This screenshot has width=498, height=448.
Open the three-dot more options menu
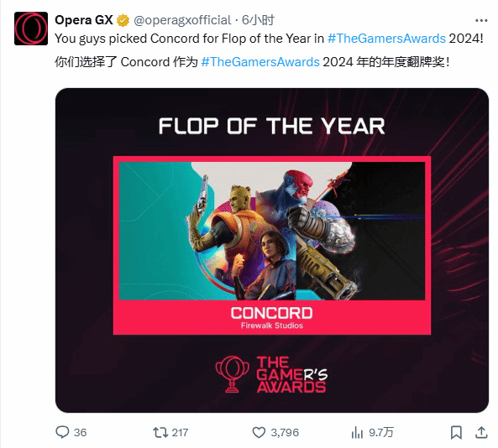click(481, 21)
